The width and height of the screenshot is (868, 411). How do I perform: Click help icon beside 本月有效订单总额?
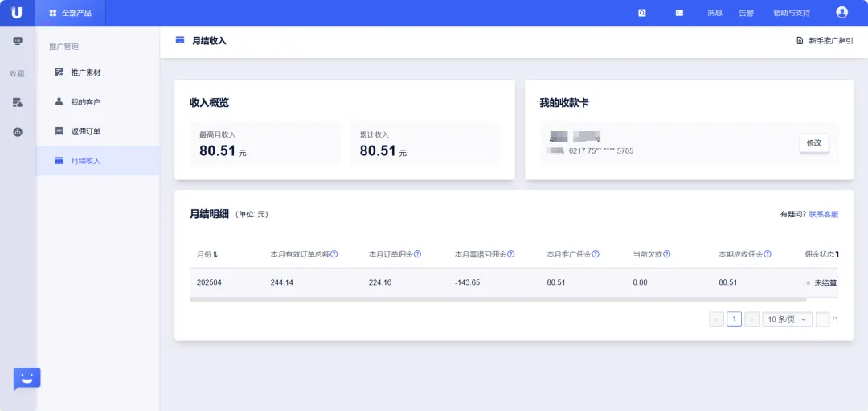334,254
